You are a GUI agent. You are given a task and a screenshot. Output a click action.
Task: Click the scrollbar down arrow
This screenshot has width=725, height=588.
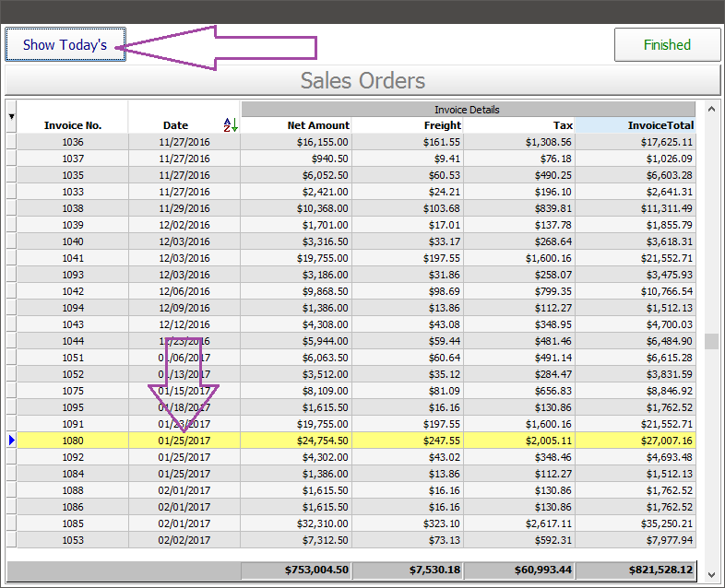711,574
